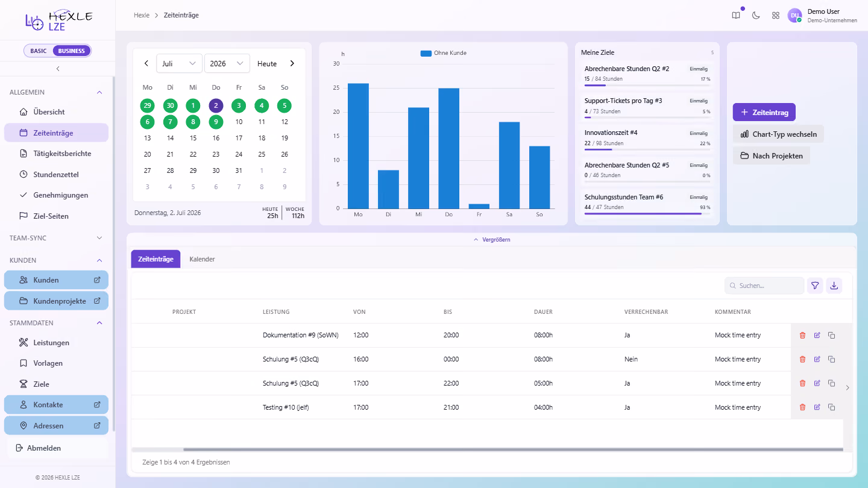Select the BASIC plan toggle
This screenshot has width=868, height=488.
click(x=39, y=51)
